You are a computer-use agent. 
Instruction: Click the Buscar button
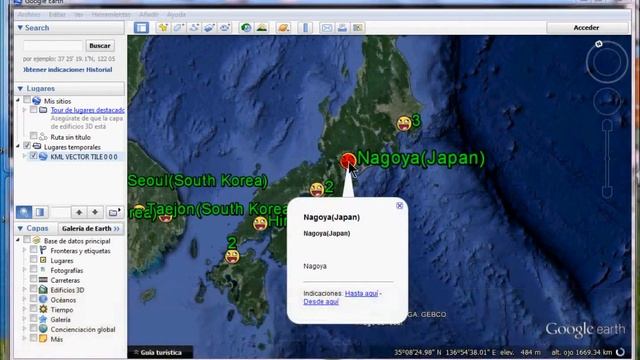coord(100,46)
